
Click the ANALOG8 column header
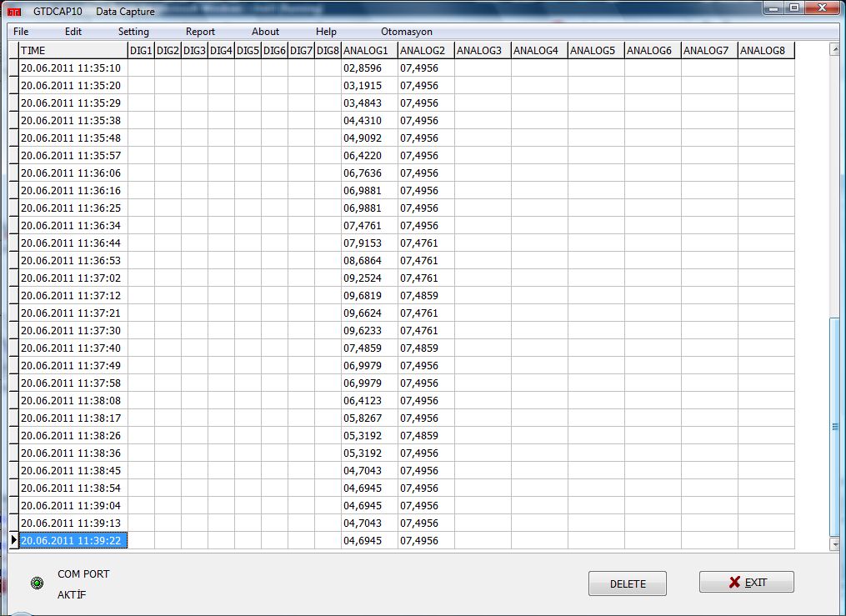click(x=766, y=50)
